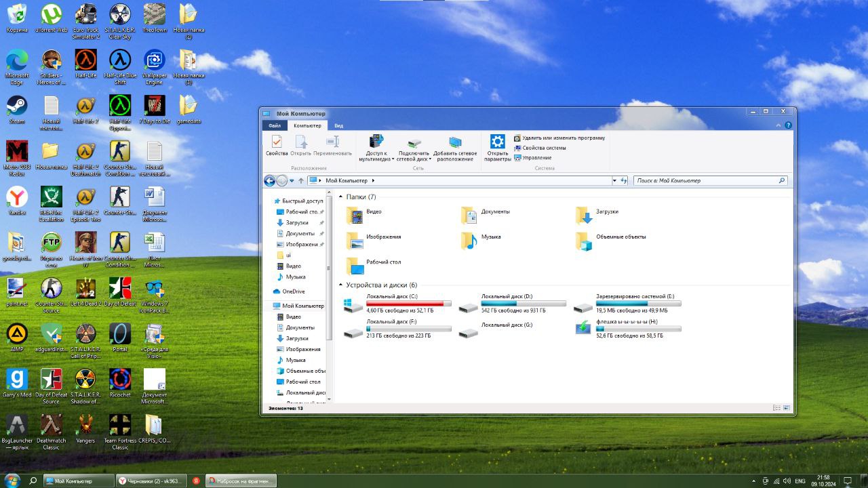Expand the address bar history dropdown
Screen dimensions: 868x488
(614, 181)
